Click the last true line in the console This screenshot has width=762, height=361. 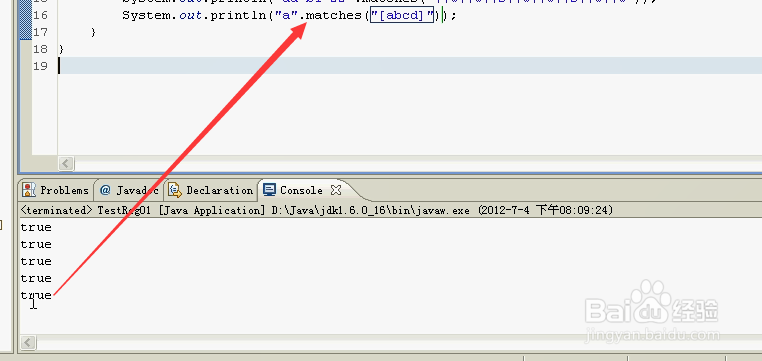(x=36, y=295)
